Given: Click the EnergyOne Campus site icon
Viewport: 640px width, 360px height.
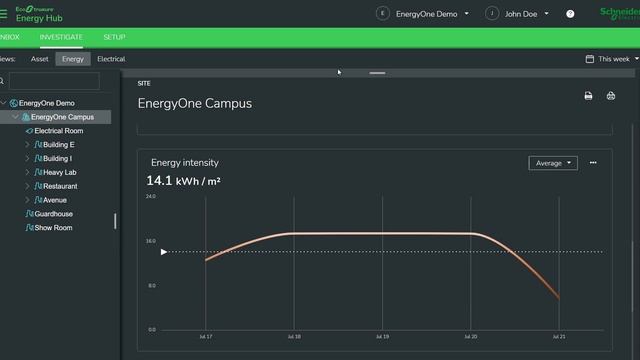Looking at the screenshot, I should (x=26, y=117).
